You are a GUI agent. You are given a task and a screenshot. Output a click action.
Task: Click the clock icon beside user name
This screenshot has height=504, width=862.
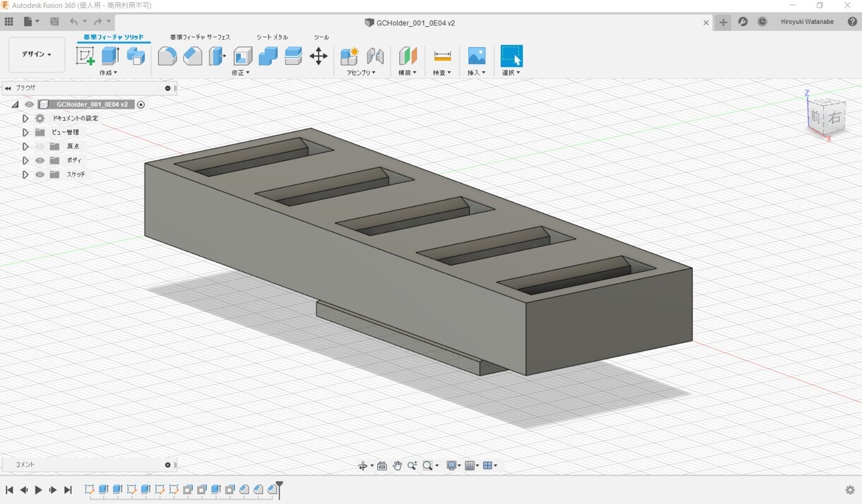762,22
